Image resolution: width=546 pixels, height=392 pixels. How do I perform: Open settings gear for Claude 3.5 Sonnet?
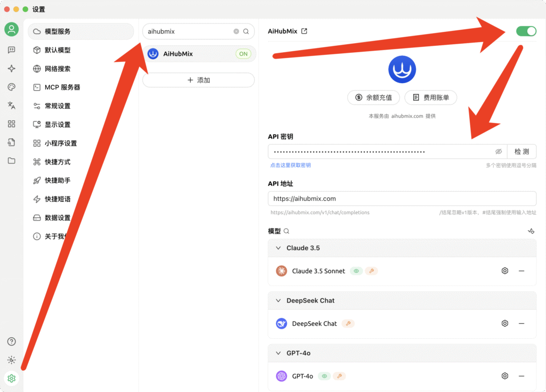coord(505,271)
